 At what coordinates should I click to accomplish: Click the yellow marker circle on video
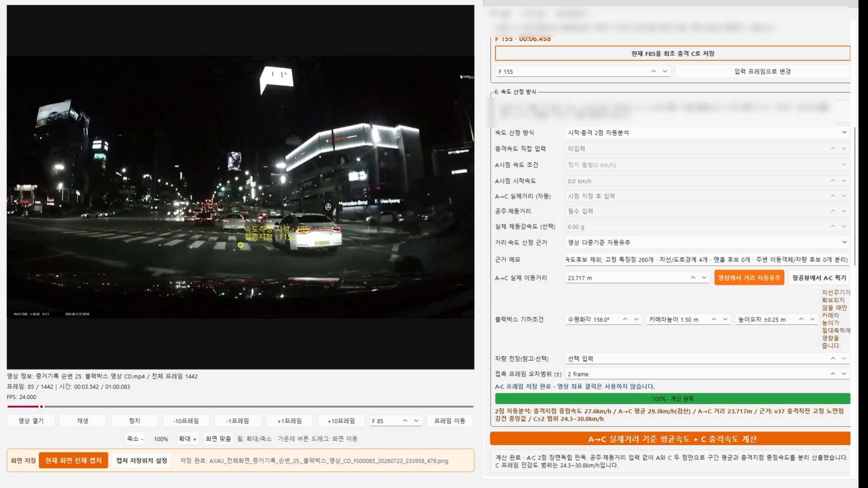[x=241, y=245]
